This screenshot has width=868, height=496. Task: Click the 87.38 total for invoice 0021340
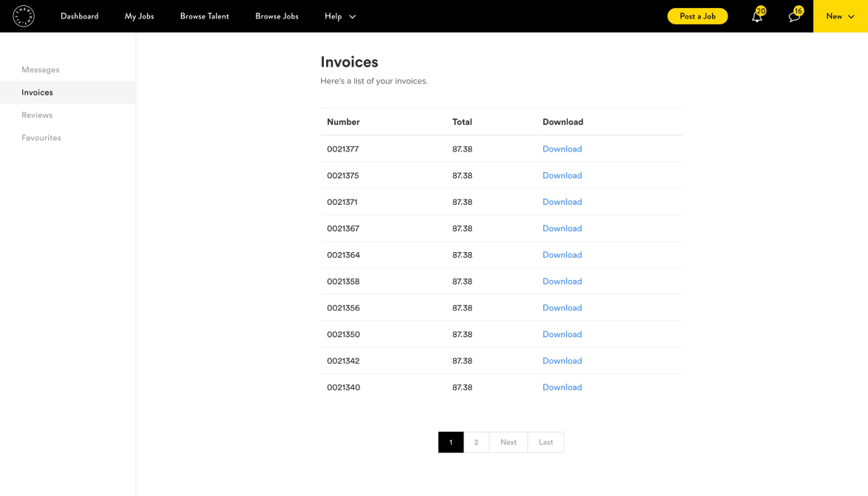point(462,387)
